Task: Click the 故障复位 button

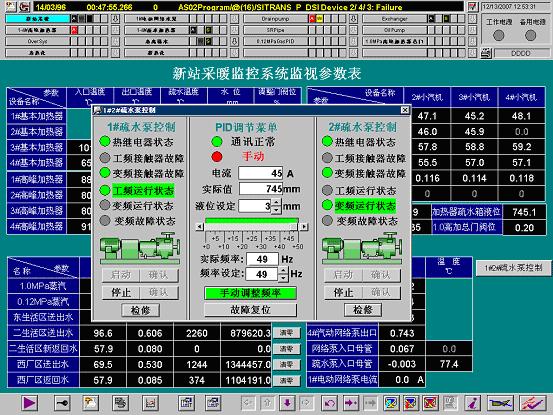Action: tap(250, 310)
